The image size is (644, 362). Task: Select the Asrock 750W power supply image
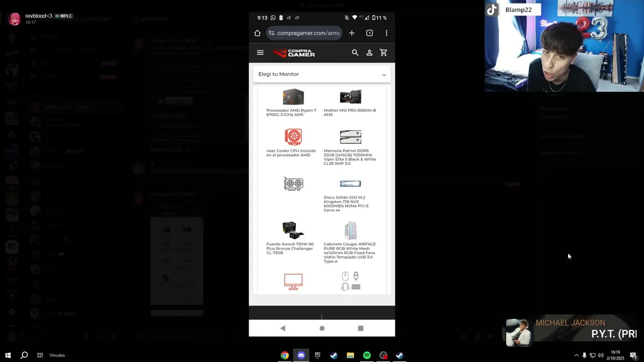click(x=293, y=230)
